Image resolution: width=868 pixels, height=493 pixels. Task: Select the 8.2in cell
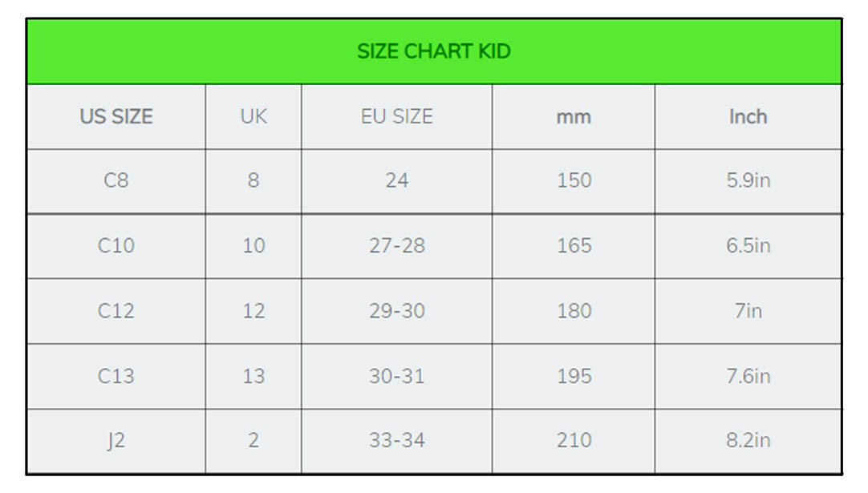[748, 440]
